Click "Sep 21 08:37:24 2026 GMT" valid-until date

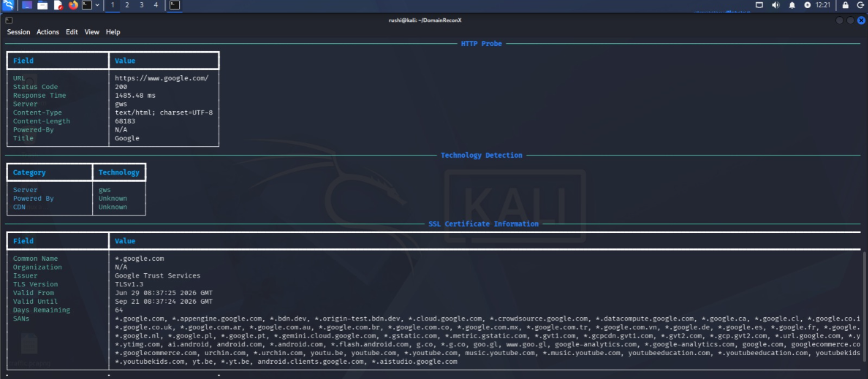pyautogui.click(x=163, y=301)
